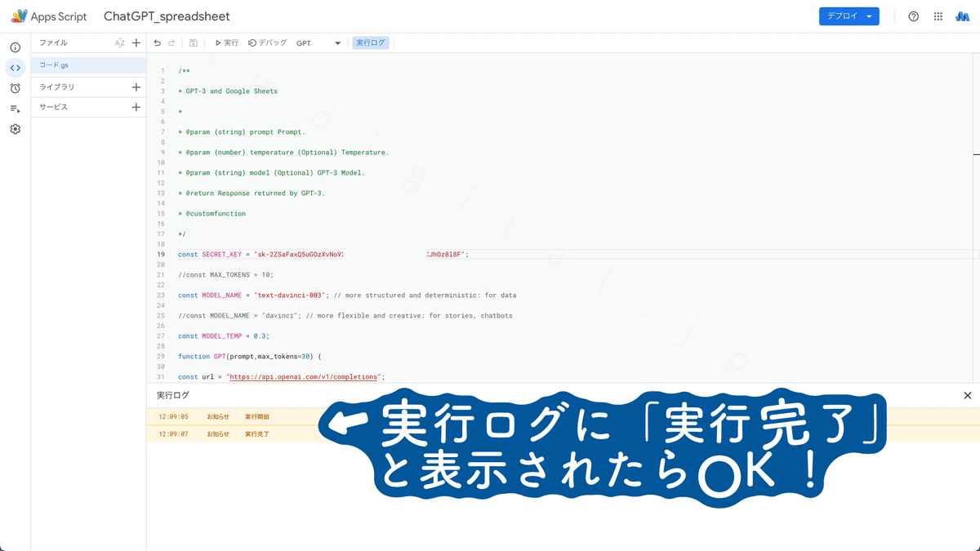
Task: Click the @return Response comment line
Action: point(252,193)
